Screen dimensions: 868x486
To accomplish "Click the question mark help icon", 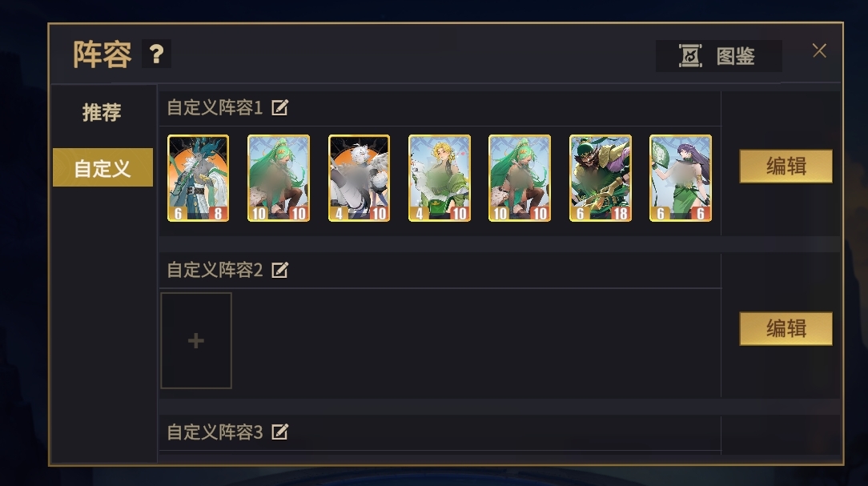I will (156, 54).
